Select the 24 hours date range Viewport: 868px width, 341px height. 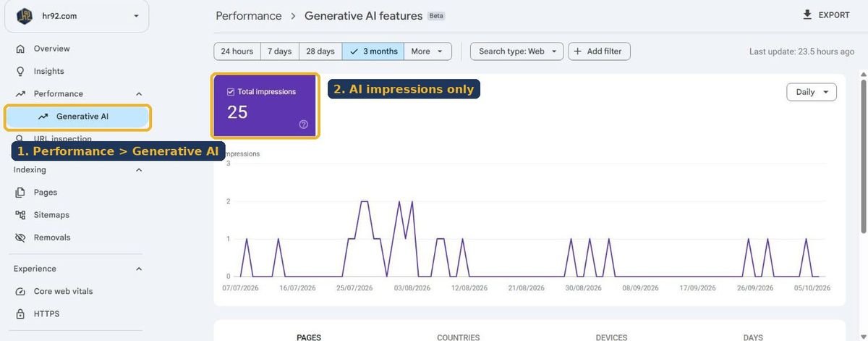pyautogui.click(x=237, y=51)
